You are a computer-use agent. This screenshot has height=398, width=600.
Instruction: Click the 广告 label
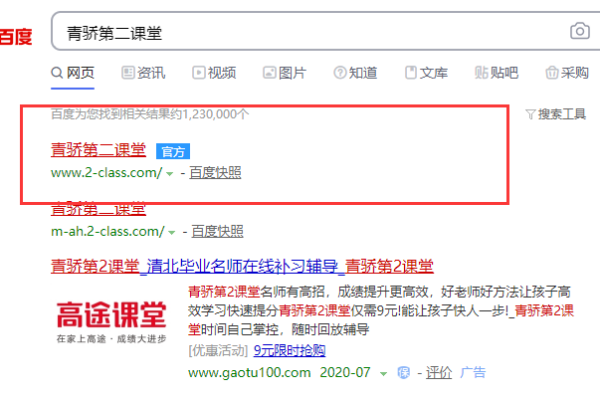pyautogui.click(x=473, y=372)
